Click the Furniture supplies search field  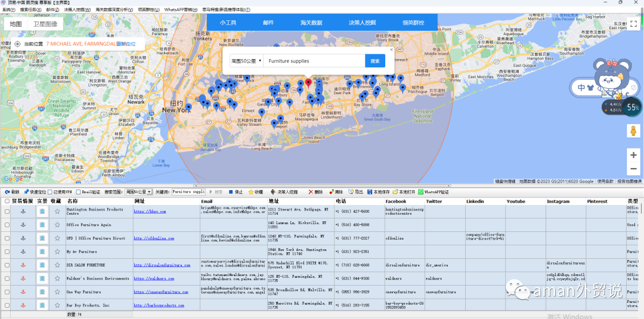click(314, 61)
